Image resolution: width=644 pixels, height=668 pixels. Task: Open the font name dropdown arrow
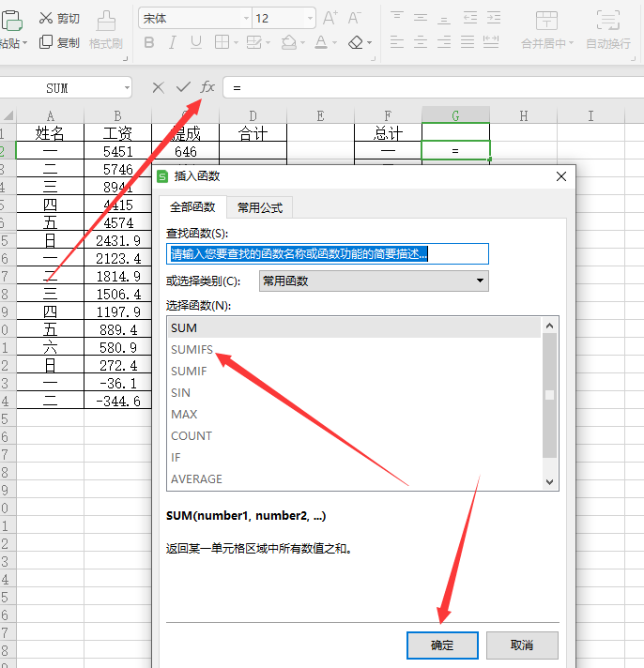[246, 19]
